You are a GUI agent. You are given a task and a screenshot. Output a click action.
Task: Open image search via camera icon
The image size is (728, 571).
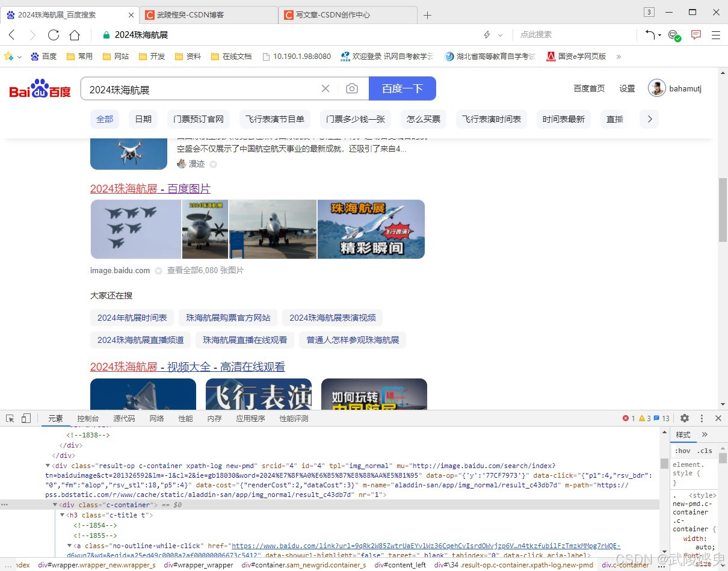coord(352,88)
